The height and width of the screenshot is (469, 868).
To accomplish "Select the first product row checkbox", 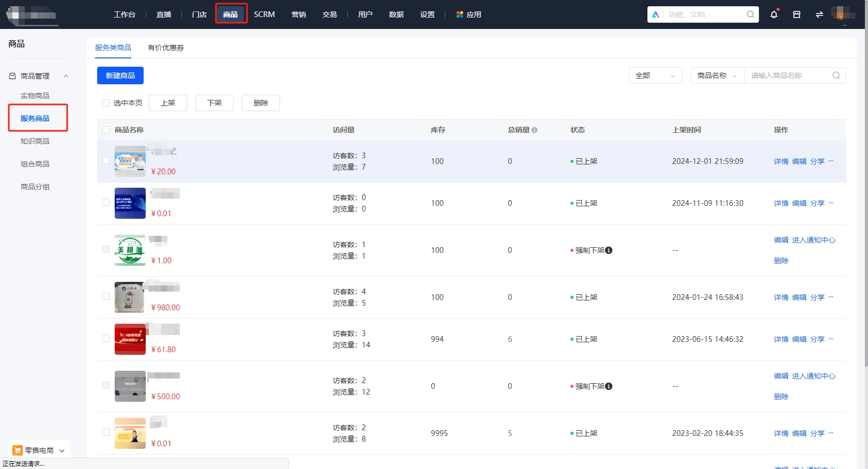I will [106, 161].
